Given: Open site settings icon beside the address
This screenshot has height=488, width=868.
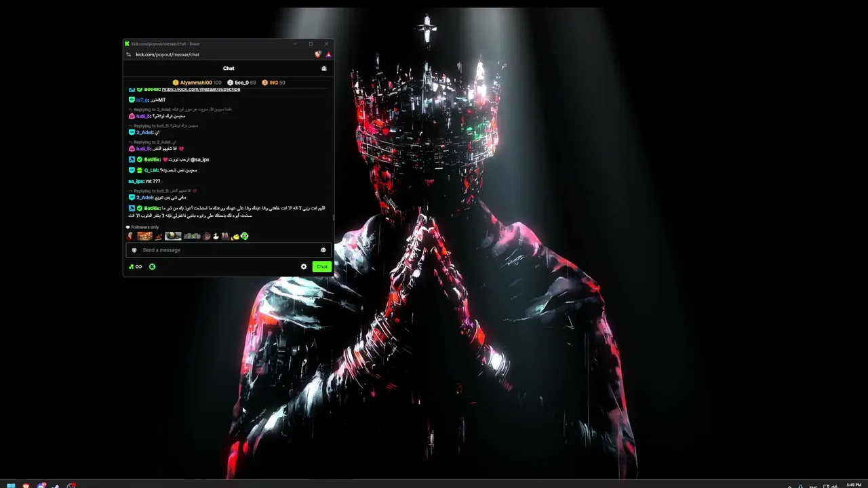Looking at the screenshot, I should 128,54.
